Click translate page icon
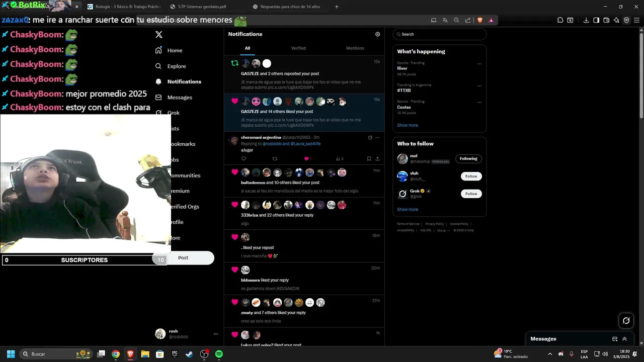This screenshot has height=362, width=644. [445, 20]
